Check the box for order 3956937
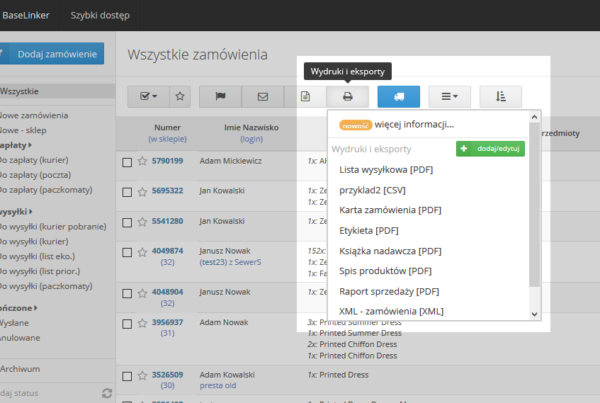Viewport: 600px width, 403px height. tap(127, 324)
